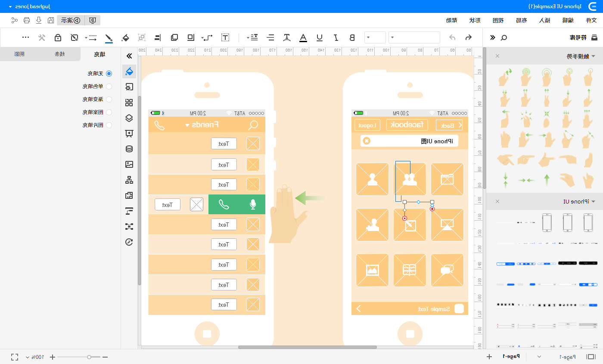
Task: Open the 文件 menu
Action: pyautogui.click(x=591, y=20)
